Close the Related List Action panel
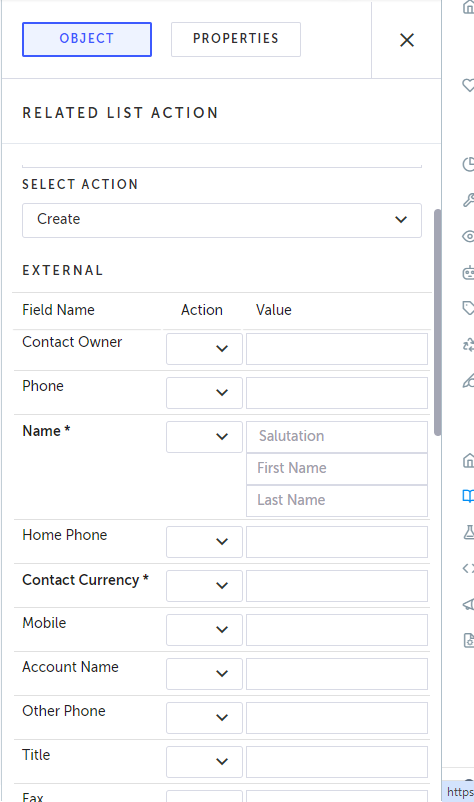Screen dimensions: 474x802 point(407,40)
